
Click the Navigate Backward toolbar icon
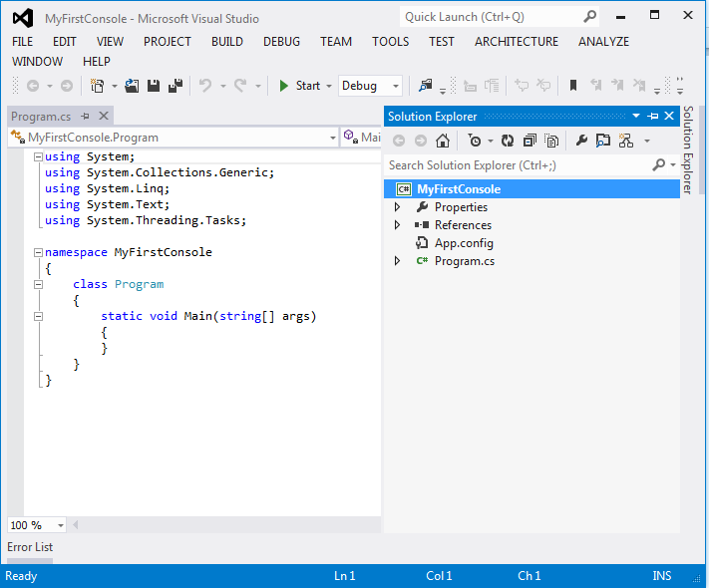33,86
